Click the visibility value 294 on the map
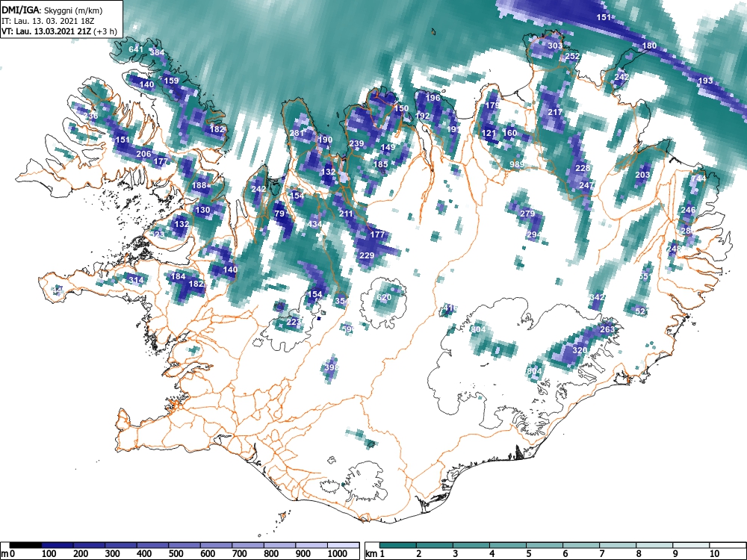 [x=534, y=234]
